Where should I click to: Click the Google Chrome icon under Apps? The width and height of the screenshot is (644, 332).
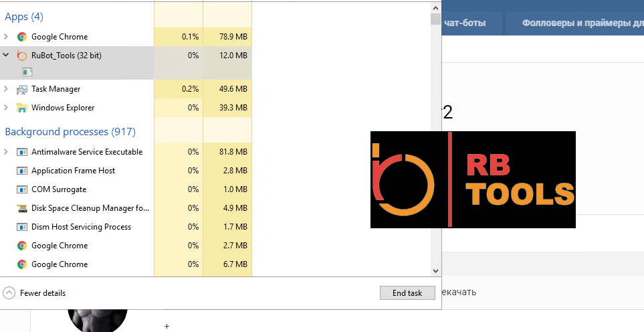(x=22, y=37)
